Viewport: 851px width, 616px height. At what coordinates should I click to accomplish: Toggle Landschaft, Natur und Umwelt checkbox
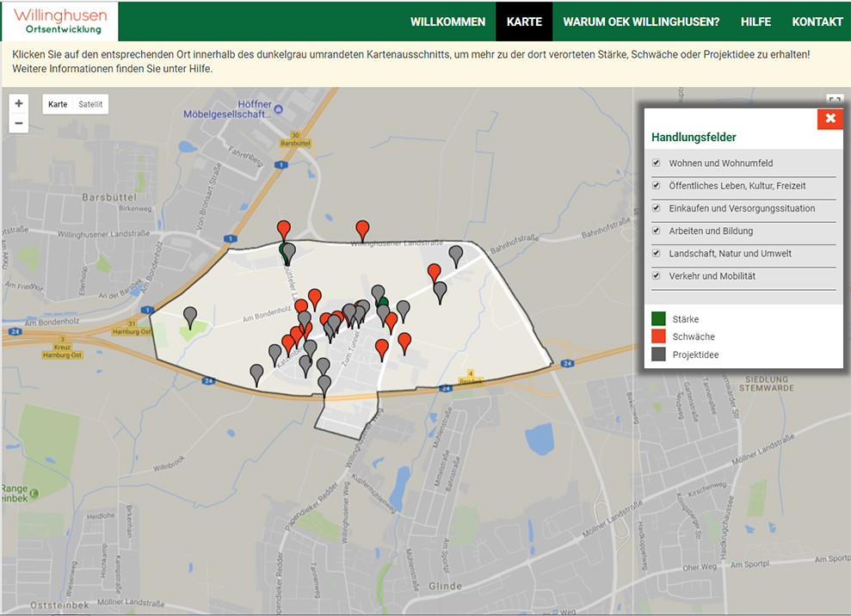657,253
